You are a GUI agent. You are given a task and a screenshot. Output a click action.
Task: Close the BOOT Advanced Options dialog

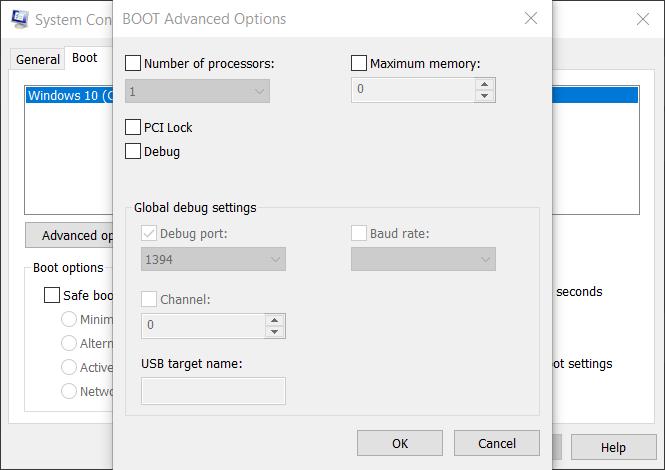[x=529, y=19]
